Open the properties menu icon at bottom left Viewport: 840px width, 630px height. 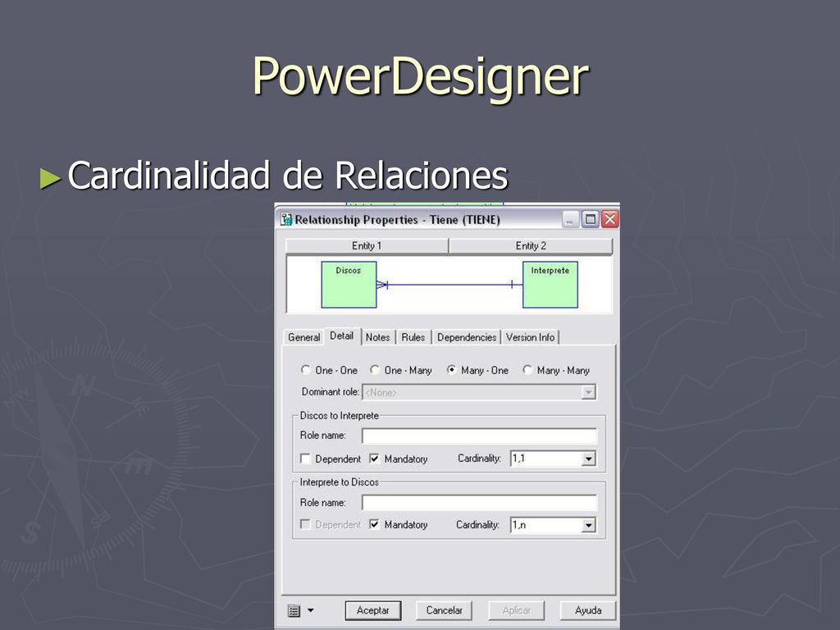pyautogui.click(x=294, y=610)
